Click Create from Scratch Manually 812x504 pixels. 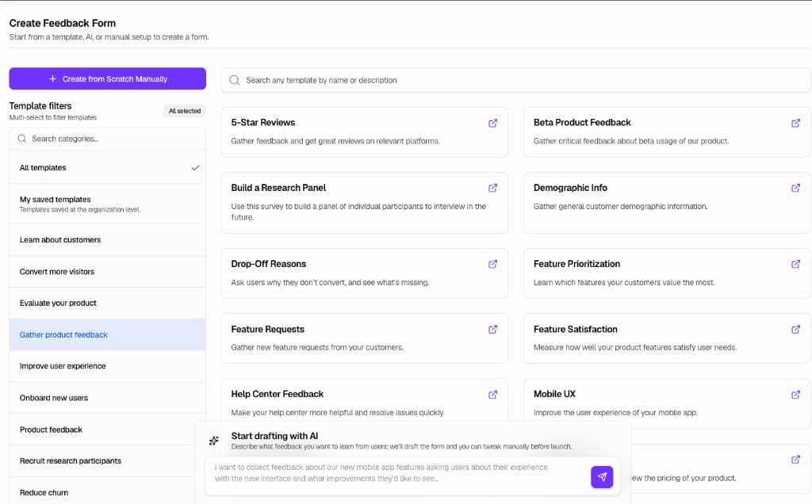tap(107, 78)
